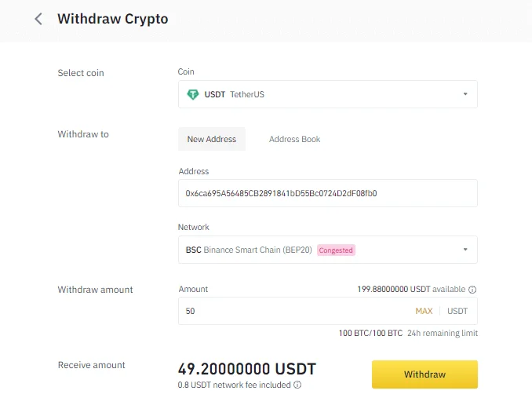Click the pink Congested status badge
The image size is (532, 409).
click(x=336, y=250)
